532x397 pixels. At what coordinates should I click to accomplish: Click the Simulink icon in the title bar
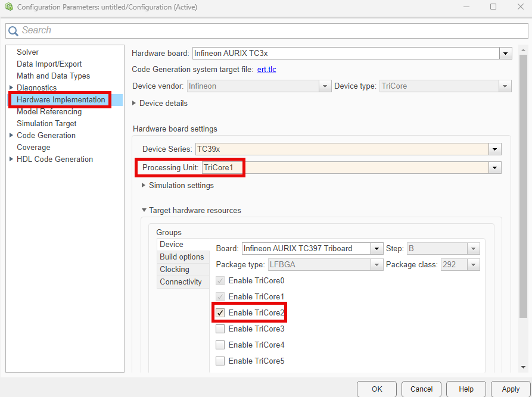tap(8, 7)
